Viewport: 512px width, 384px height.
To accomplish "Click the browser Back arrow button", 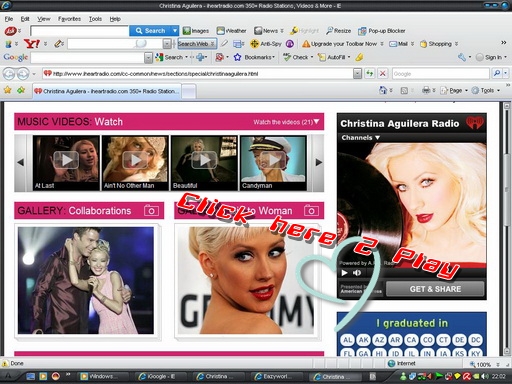I will [9, 74].
